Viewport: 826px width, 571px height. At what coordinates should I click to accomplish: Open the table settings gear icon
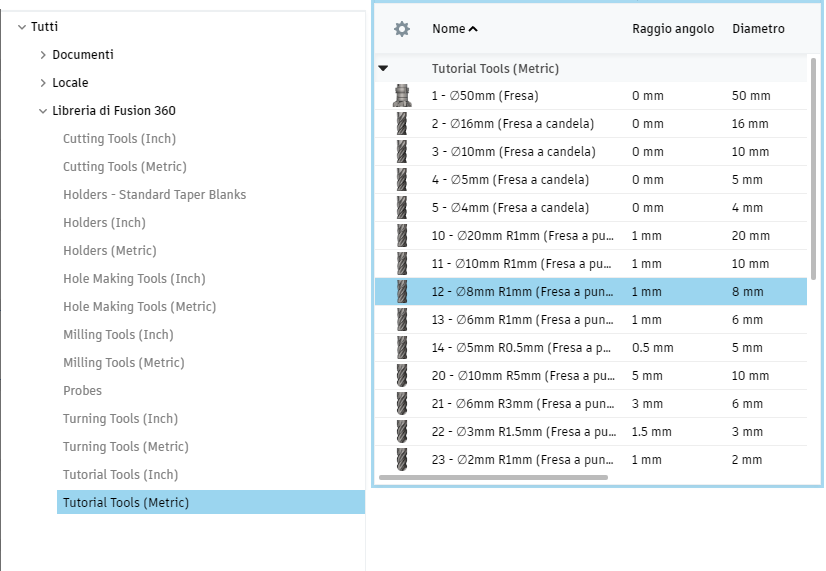pyautogui.click(x=402, y=29)
